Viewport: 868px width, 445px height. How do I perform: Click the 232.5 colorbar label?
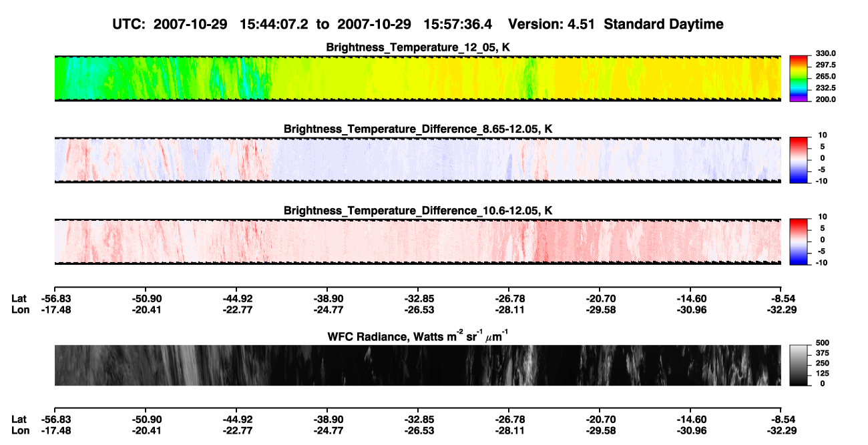(x=825, y=88)
